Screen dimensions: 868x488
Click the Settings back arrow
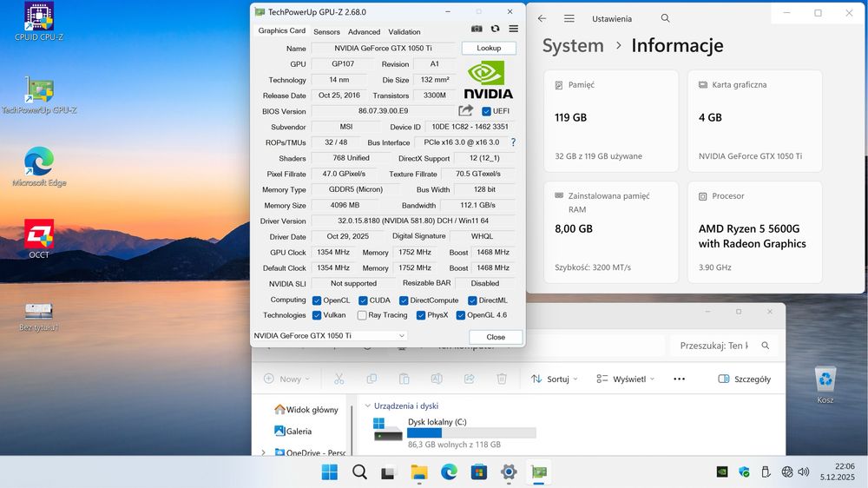542,18
